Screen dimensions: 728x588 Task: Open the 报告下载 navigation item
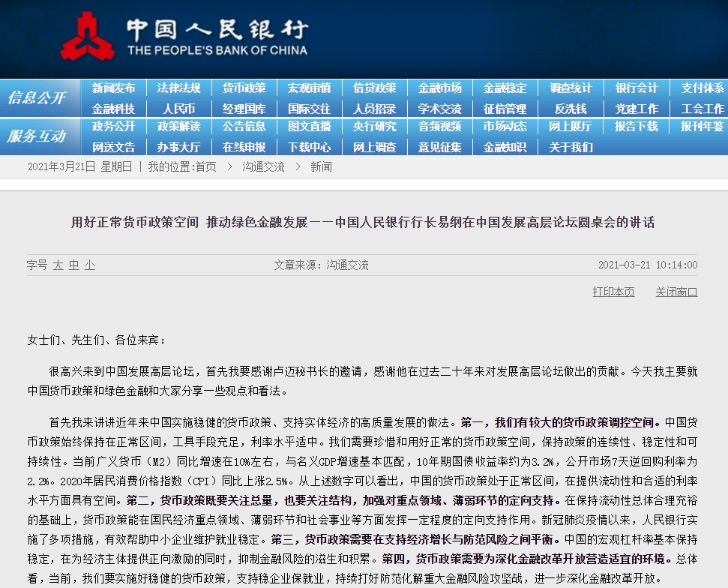(x=636, y=126)
